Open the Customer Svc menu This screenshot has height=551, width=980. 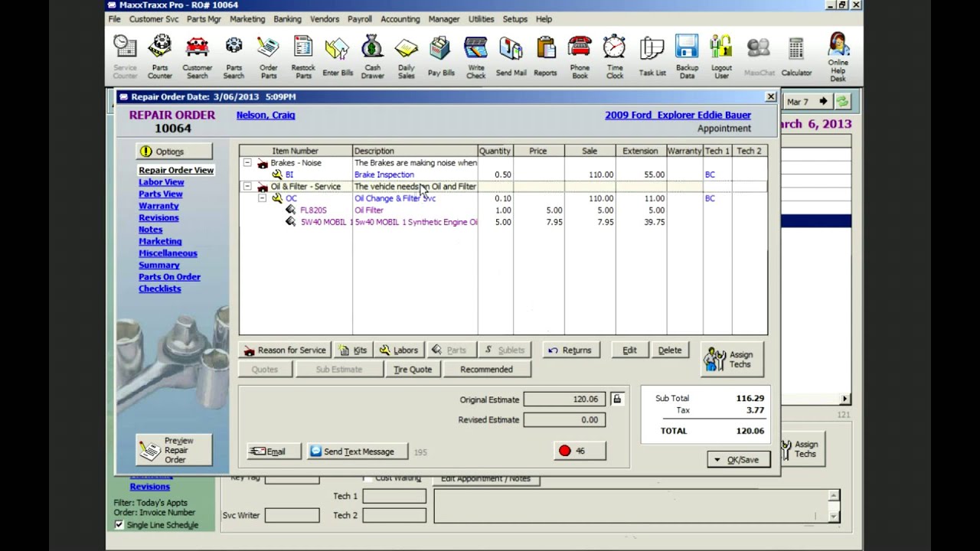[x=154, y=19]
